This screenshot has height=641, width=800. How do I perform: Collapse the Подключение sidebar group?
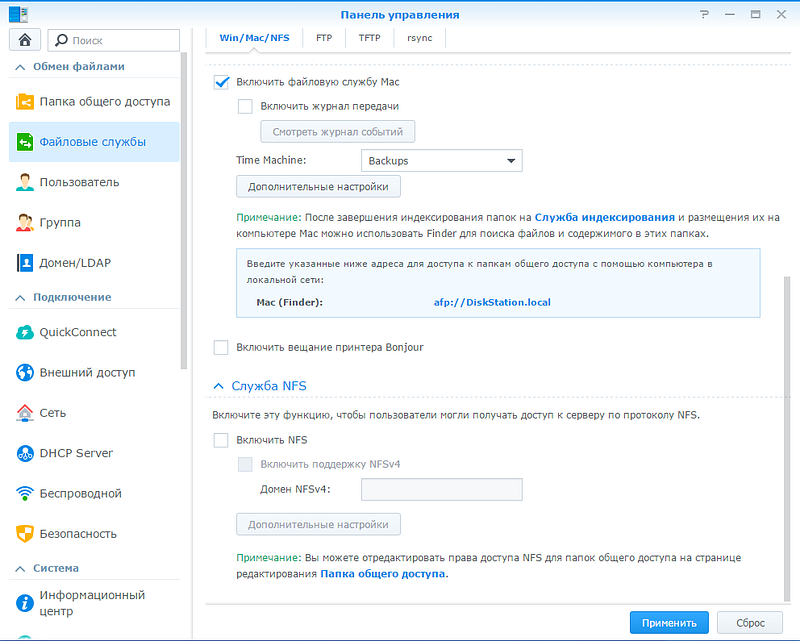point(20,298)
